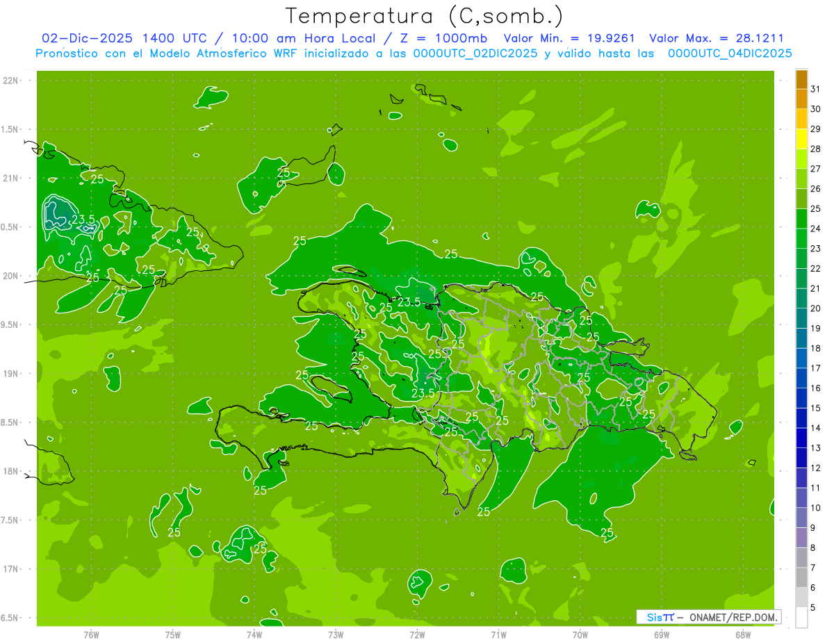Select the "Valor Min. = 19.9261" value

tap(569, 38)
